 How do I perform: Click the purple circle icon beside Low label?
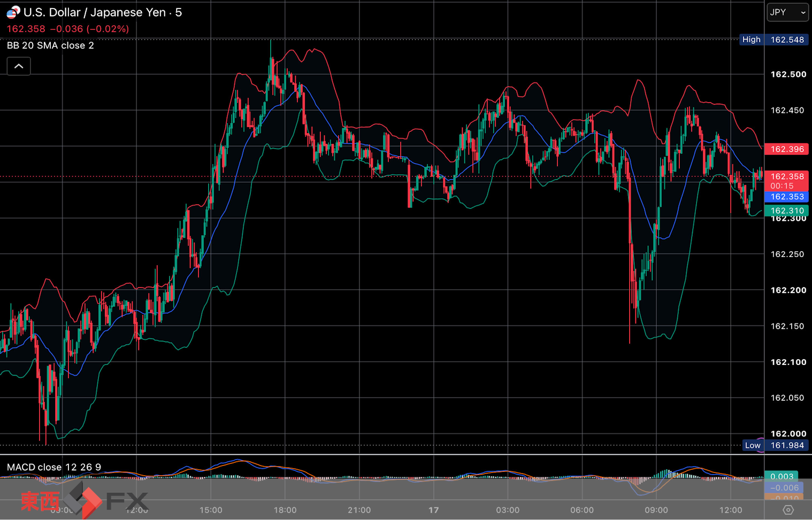761,442
